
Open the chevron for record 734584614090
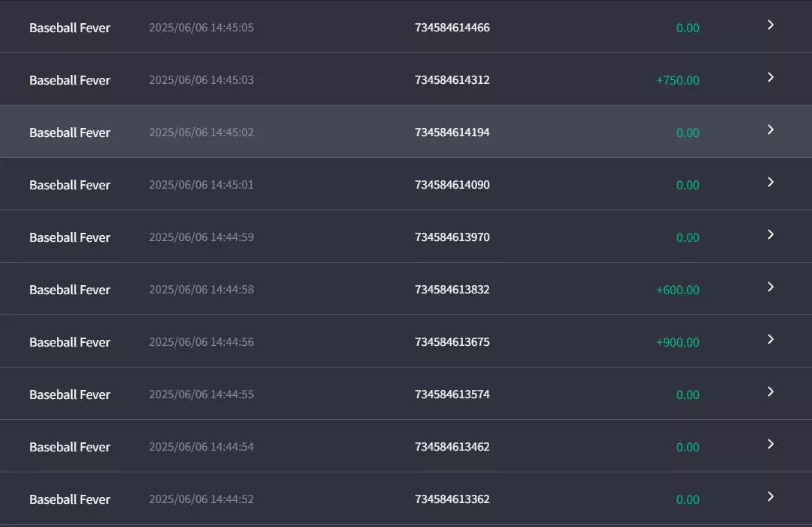(x=771, y=182)
